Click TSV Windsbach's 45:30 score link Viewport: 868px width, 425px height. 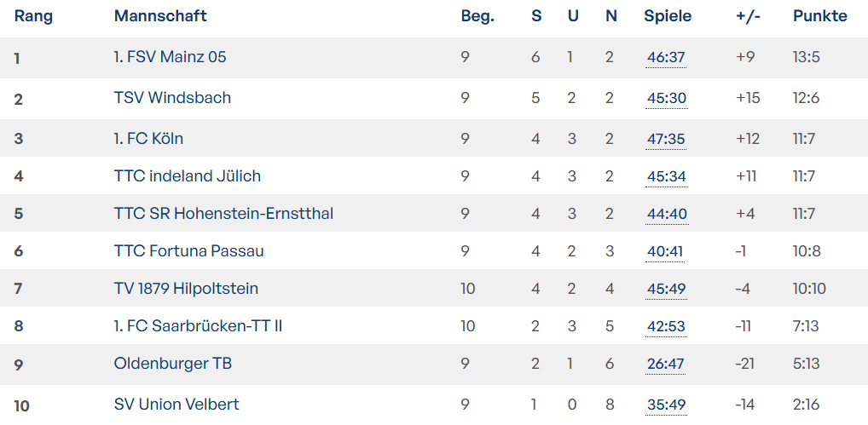[666, 99]
